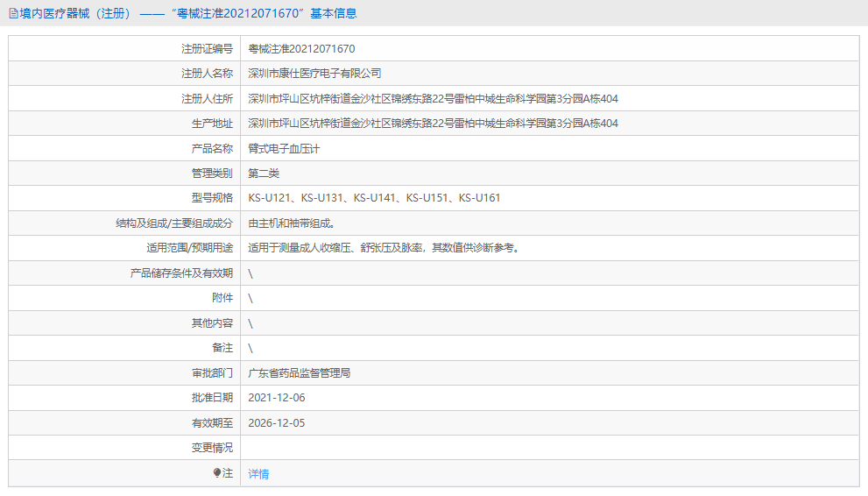The width and height of the screenshot is (868, 496).
Task: Click registrant name 深圳市康仕医疗电子有限公司
Action: point(314,74)
